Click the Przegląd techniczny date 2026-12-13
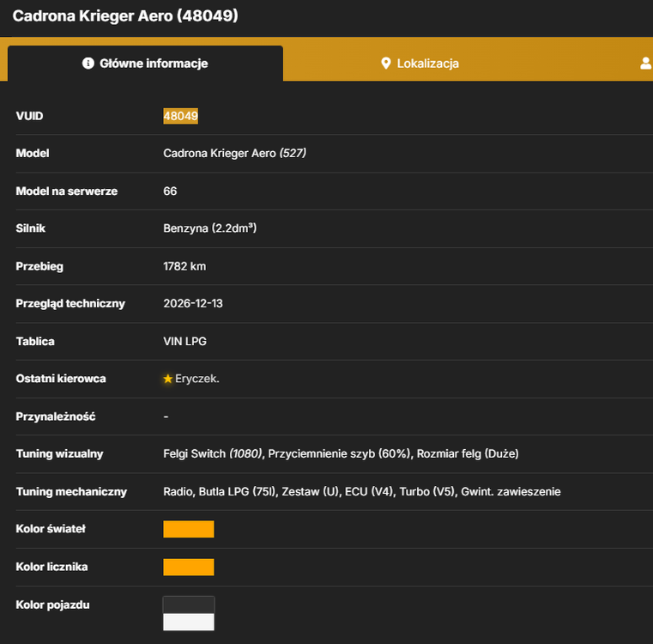The width and height of the screenshot is (653, 644). 193,303
